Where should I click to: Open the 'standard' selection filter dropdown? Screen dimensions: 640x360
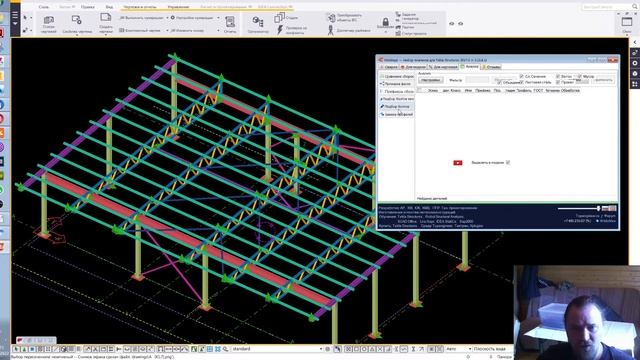277,349
